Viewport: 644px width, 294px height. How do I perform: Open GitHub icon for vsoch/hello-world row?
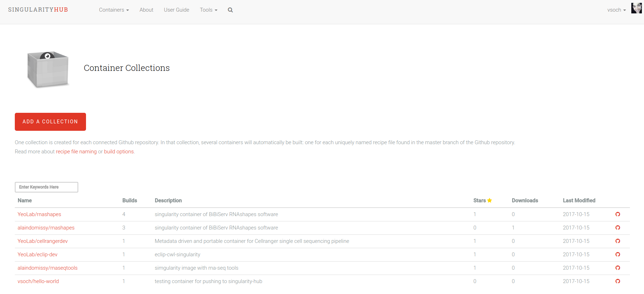(618, 281)
